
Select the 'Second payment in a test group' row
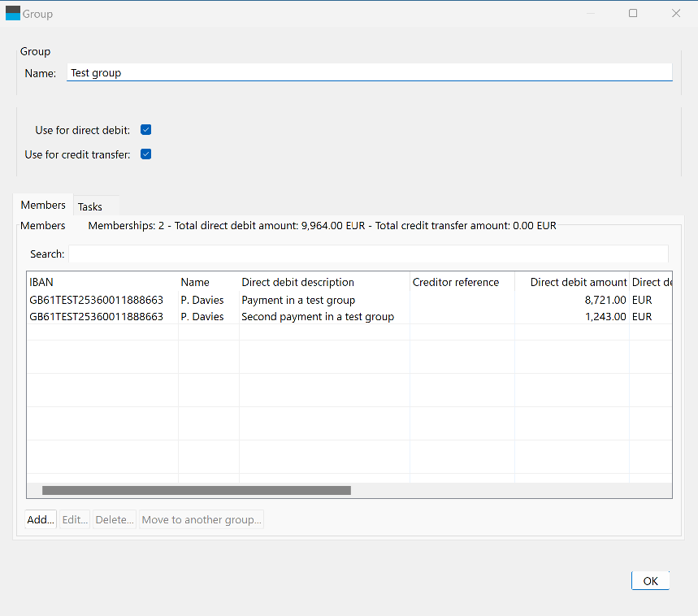[x=317, y=317]
